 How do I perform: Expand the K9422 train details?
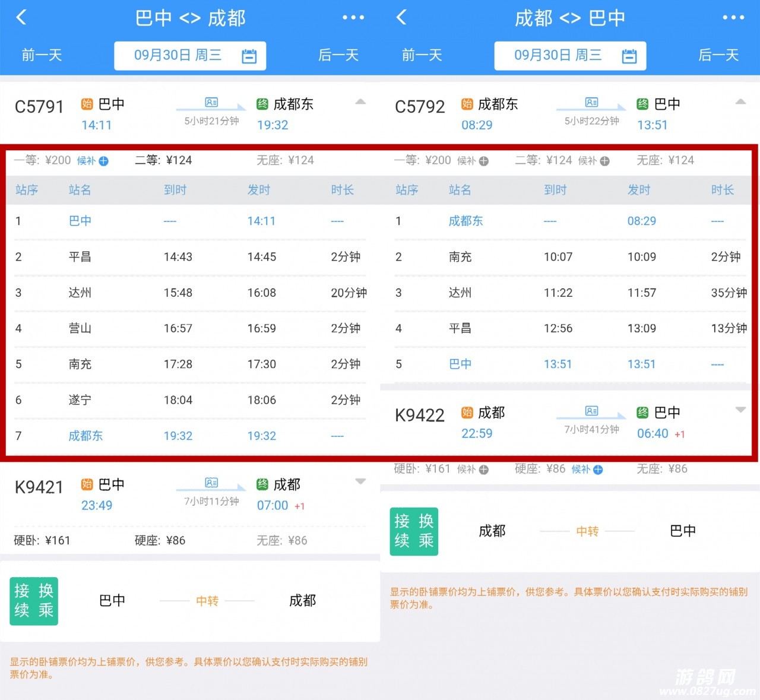click(x=740, y=410)
